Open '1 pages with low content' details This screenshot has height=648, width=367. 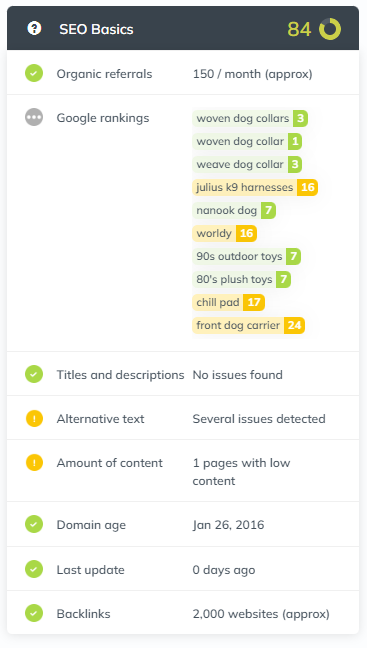(x=241, y=472)
